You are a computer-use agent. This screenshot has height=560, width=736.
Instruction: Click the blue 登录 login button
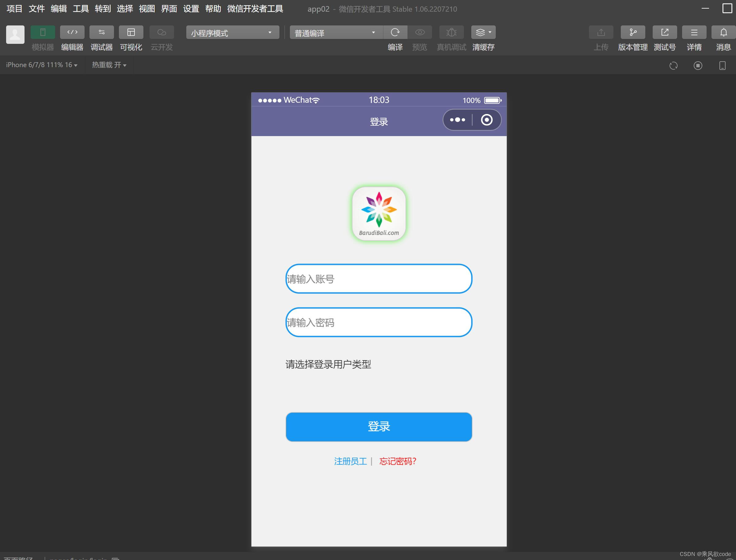378,427
